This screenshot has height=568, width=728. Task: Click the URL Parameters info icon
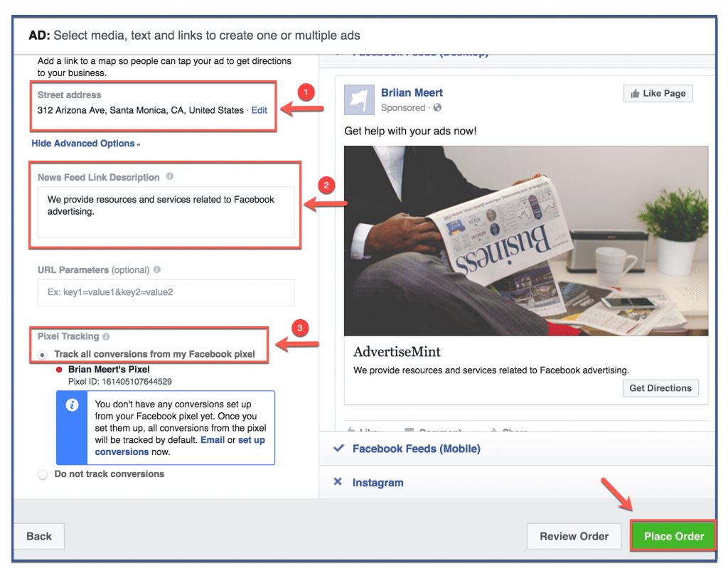click(x=157, y=268)
